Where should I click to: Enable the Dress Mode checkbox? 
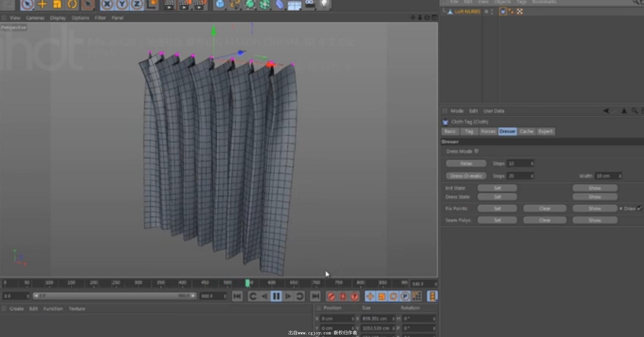click(x=477, y=151)
